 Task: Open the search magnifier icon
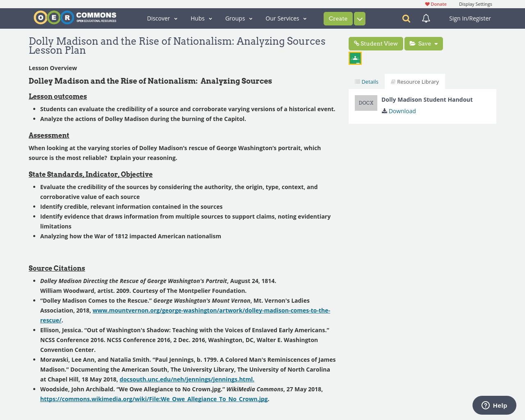406,18
